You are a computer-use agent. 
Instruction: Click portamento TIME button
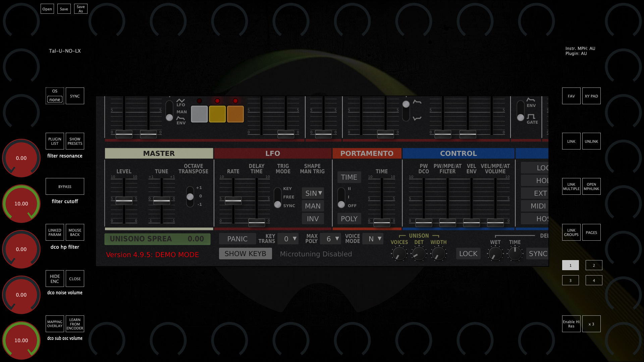[349, 177]
